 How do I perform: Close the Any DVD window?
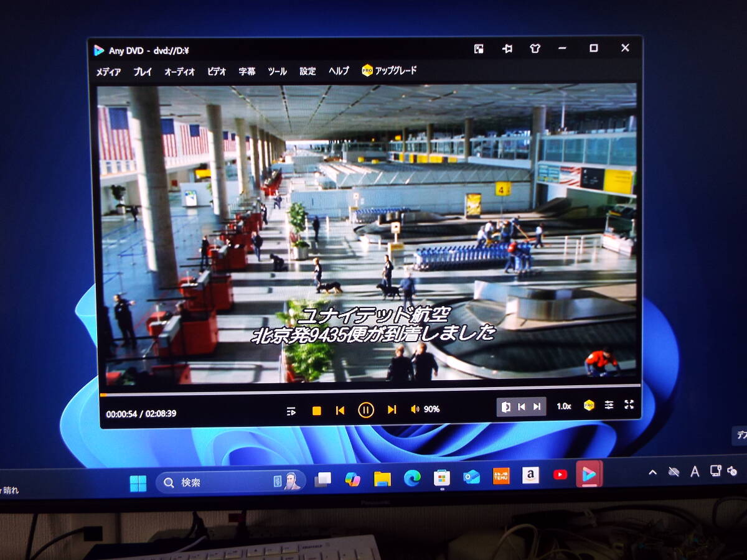[x=626, y=47]
